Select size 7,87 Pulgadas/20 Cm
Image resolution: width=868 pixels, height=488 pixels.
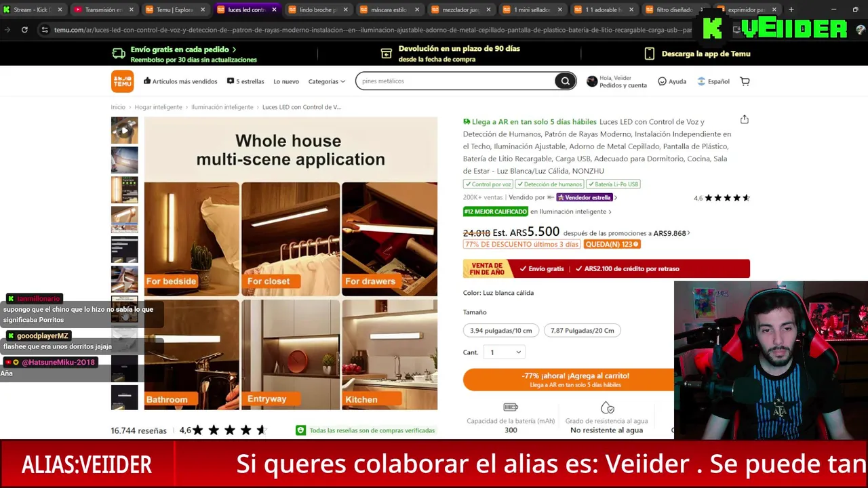click(583, 331)
